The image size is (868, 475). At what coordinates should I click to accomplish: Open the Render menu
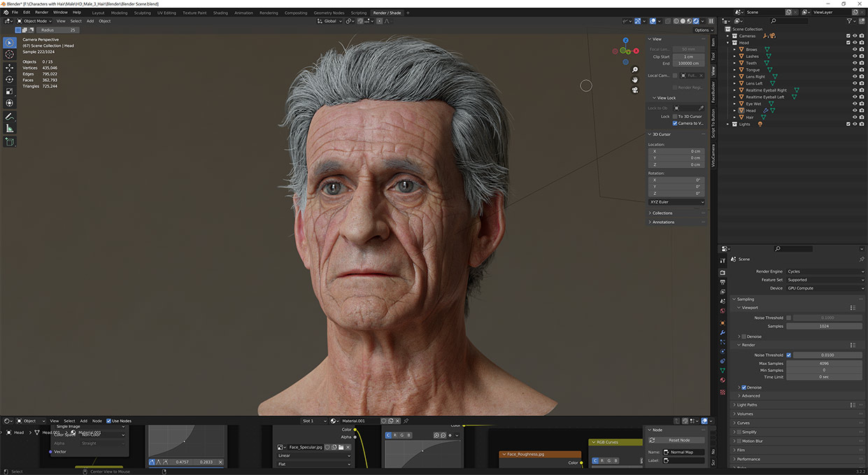(41, 13)
